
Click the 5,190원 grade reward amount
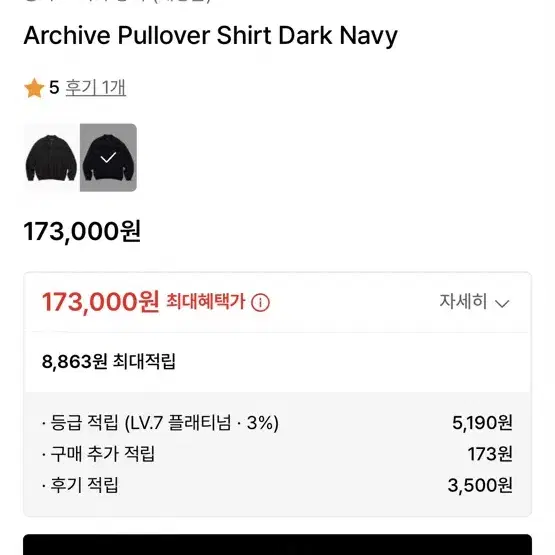pyautogui.click(x=482, y=423)
